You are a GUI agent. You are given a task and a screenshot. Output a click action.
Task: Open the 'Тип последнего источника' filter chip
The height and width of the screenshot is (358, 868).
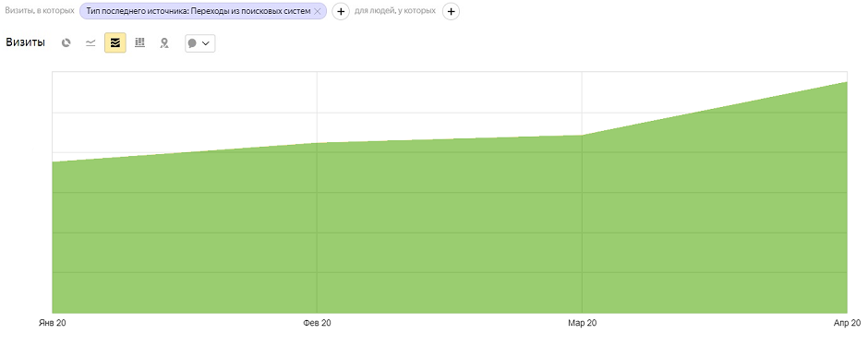pos(199,11)
